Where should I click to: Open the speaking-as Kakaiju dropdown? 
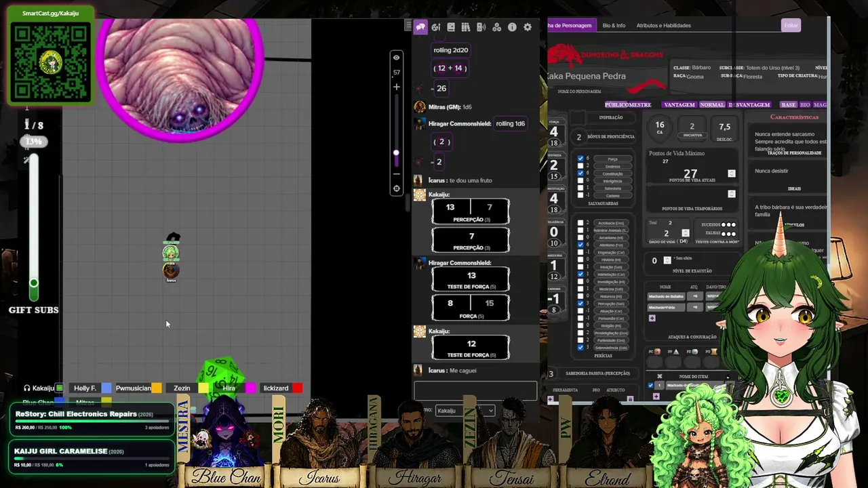point(465,411)
